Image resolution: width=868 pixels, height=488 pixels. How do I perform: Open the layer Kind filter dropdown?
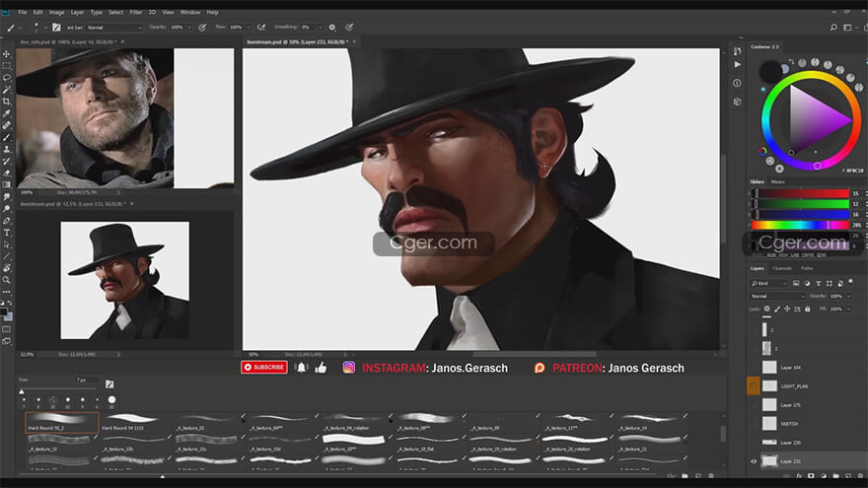(768, 283)
